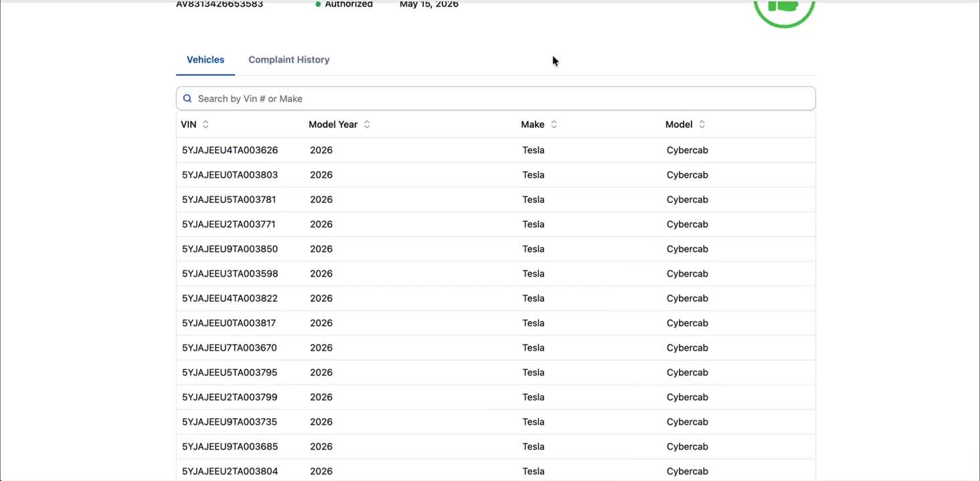Select VIN 5YJAJEEU9TA003685

230,447
